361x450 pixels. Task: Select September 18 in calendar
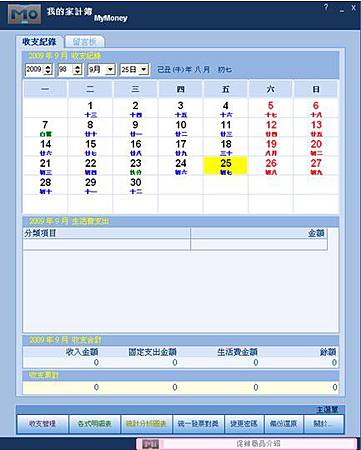click(226, 147)
